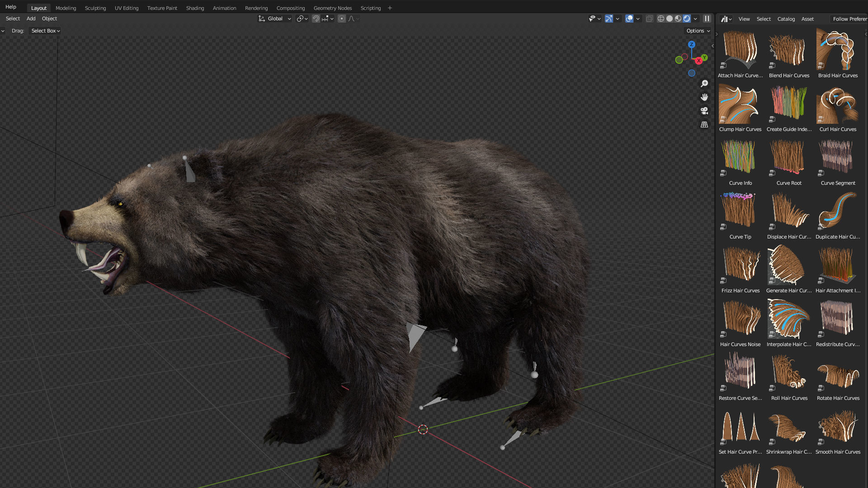Open the Help menu
The image size is (868, 488).
11,7
